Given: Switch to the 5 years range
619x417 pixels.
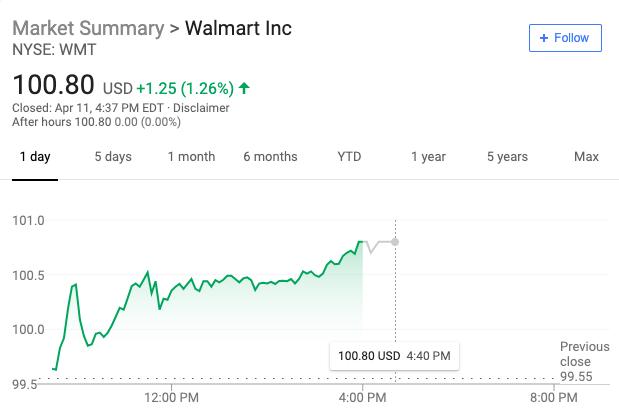Looking at the screenshot, I should pyautogui.click(x=507, y=157).
